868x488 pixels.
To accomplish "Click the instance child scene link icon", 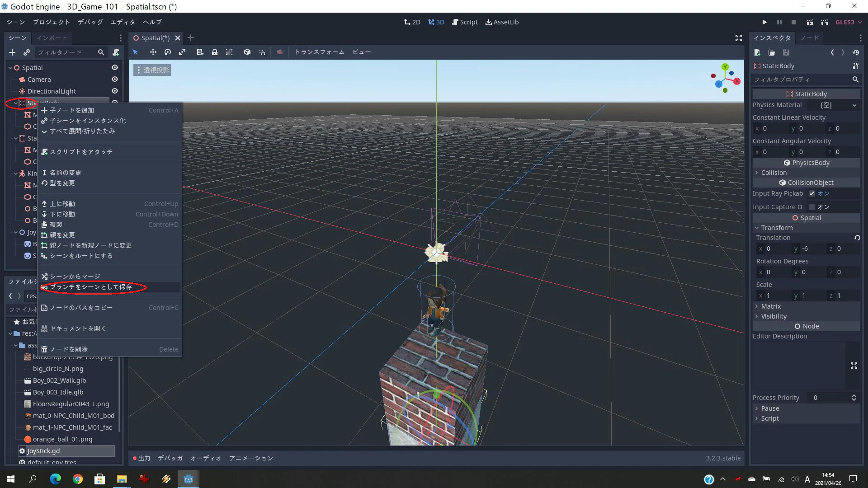I will point(27,52).
